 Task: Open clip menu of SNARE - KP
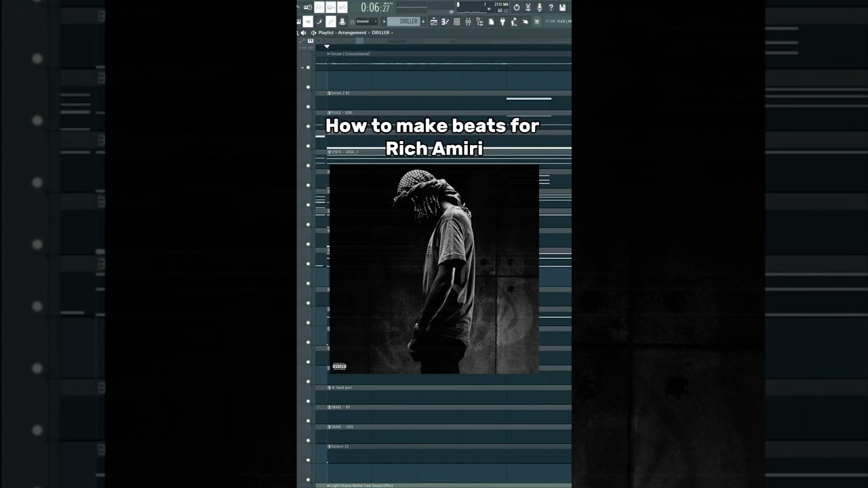pos(329,407)
